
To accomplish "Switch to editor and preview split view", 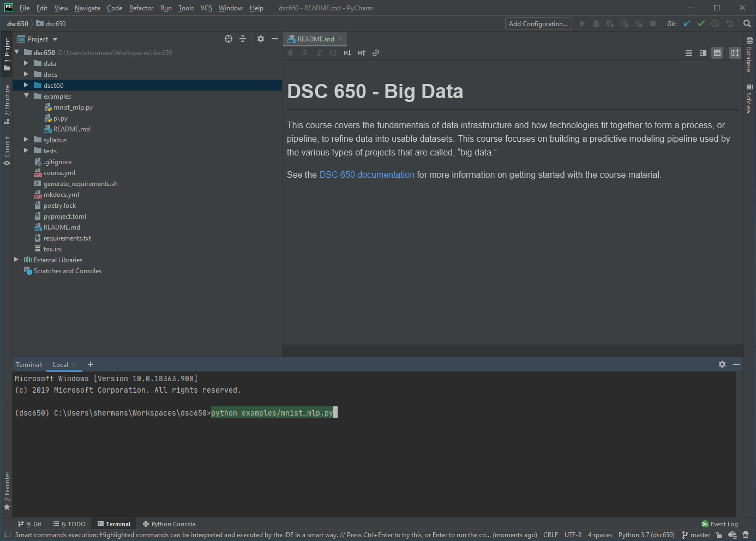I will (703, 53).
